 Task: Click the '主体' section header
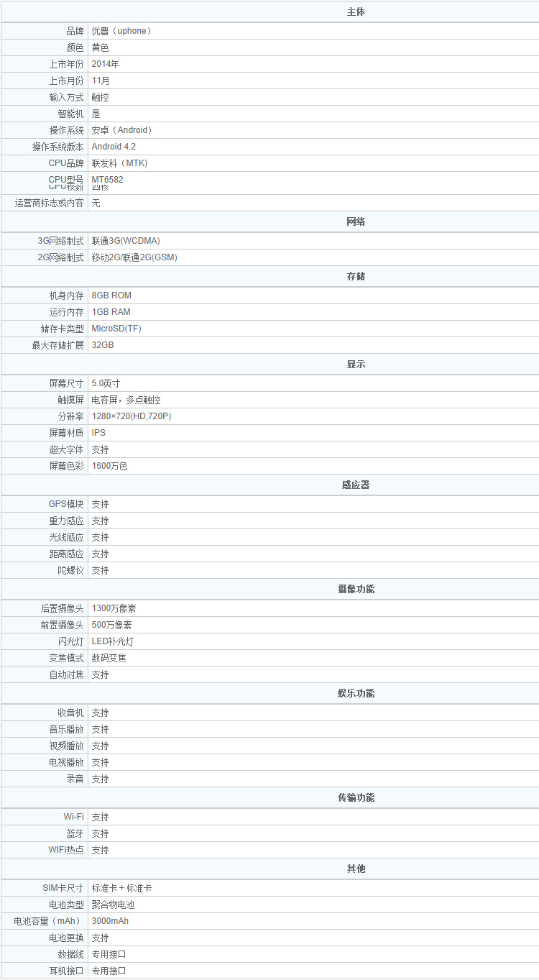coord(356,12)
